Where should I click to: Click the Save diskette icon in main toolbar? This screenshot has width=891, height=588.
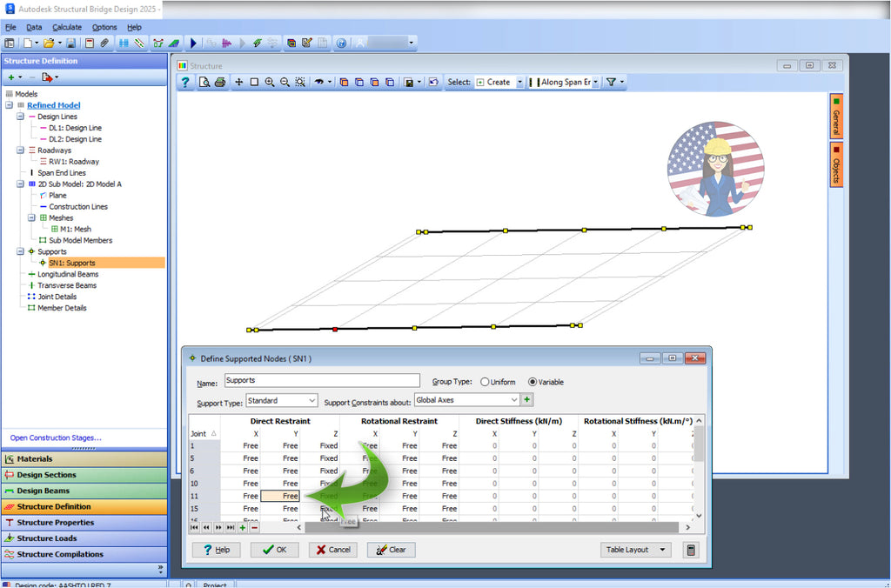(x=71, y=42)
